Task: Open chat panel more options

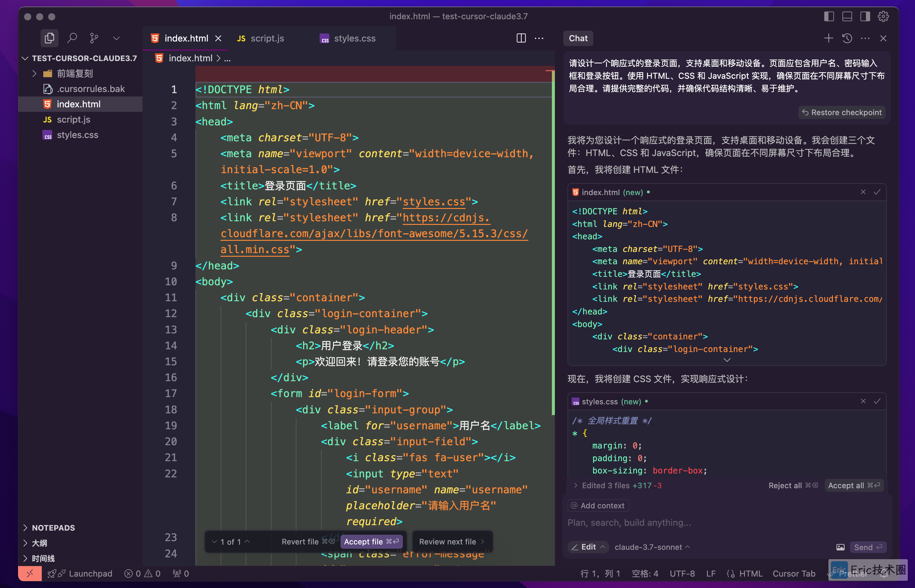Action: pos(865,38)
